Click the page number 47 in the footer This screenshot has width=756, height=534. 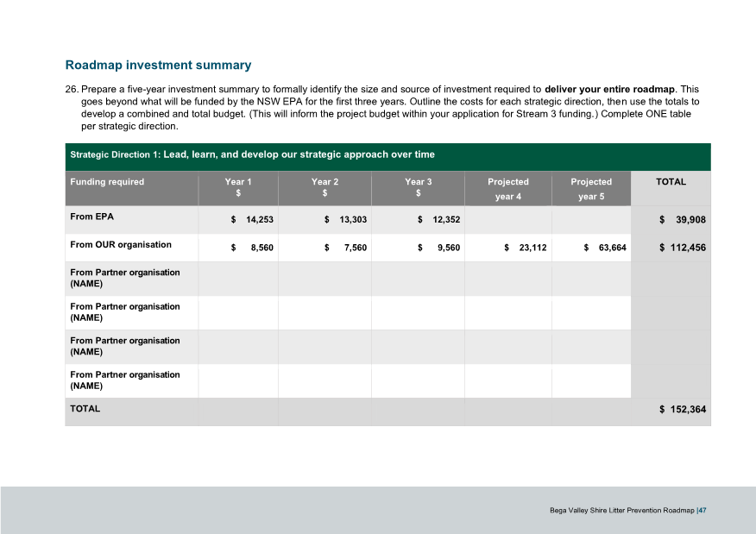coord(702,509)
